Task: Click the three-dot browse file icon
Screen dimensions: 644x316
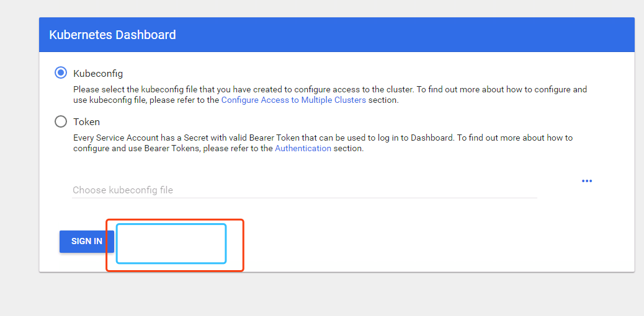Action: [x=586, y=181]
